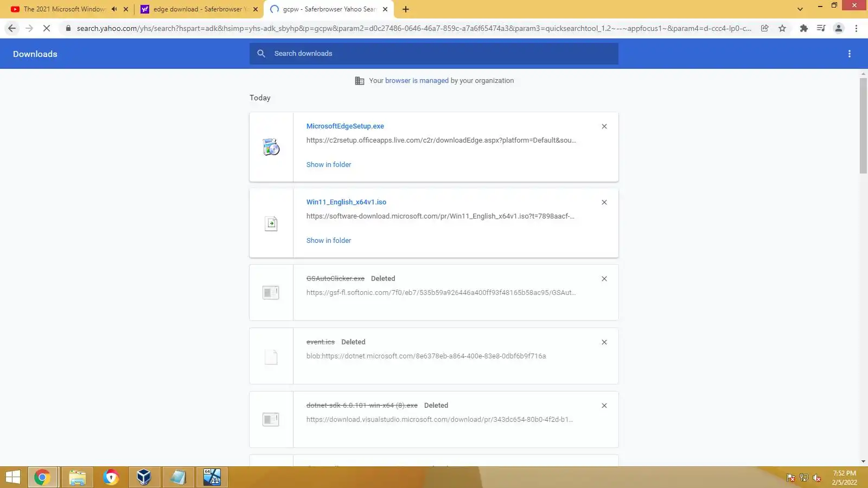Screen dimensions: 868x488
Task: Click the scrollbar up arrow
Action: (863, 73)
